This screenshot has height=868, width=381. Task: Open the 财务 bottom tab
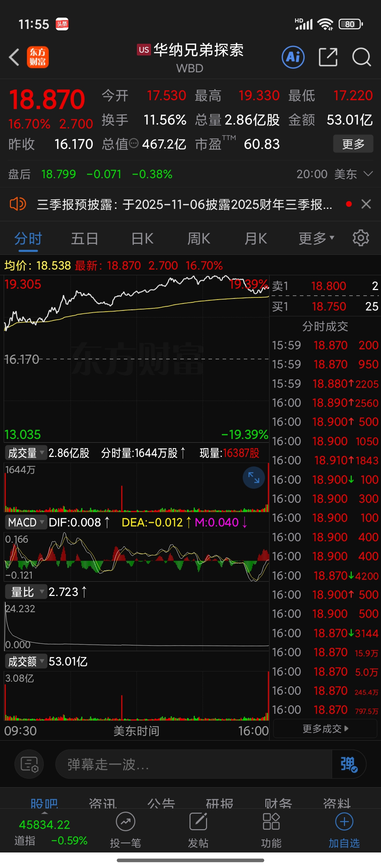pos(278,803)
